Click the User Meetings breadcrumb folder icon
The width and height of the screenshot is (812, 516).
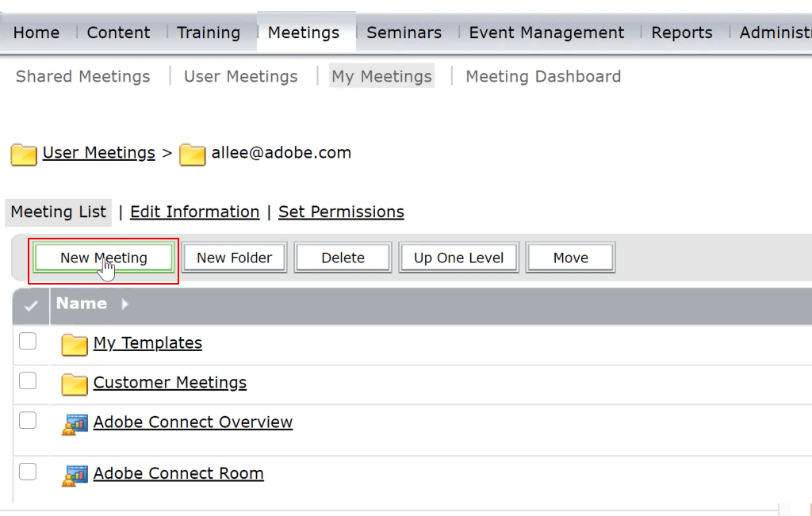tap(24, 154)
